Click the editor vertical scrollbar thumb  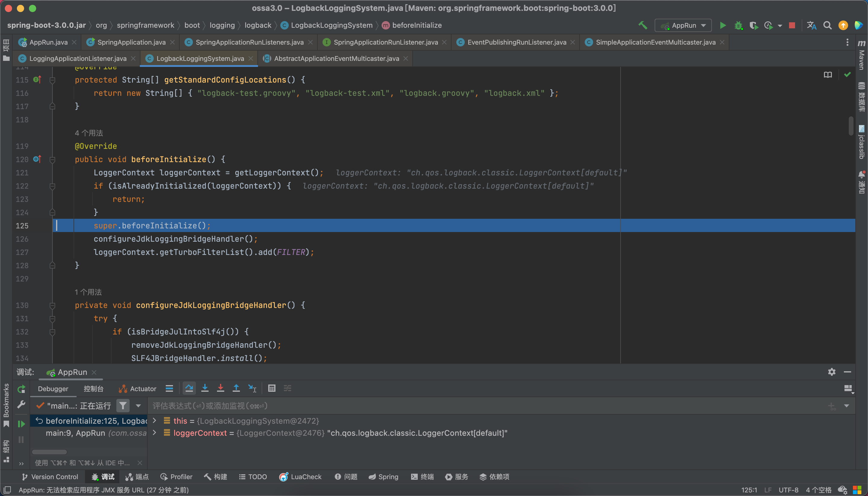coord(851,126)
